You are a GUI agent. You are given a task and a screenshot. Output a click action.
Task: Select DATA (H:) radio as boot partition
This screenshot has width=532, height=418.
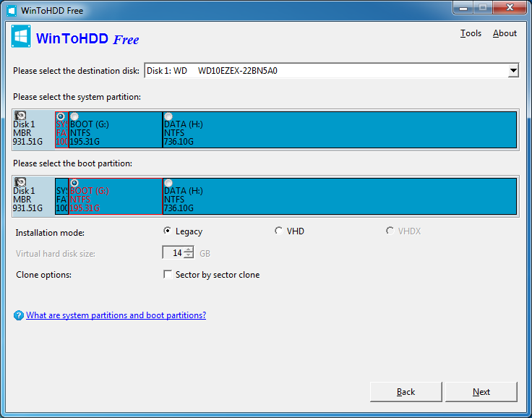[168, 183]
